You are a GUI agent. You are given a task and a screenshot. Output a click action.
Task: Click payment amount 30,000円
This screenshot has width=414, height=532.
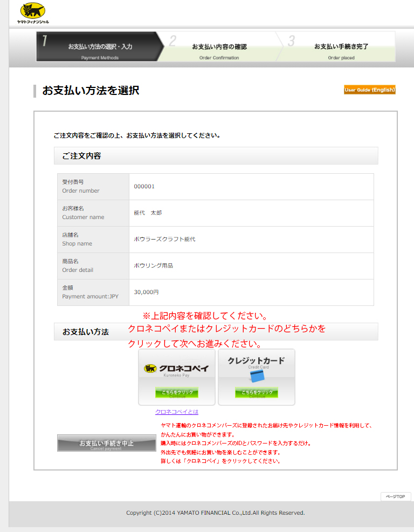[x=146, y=292]
